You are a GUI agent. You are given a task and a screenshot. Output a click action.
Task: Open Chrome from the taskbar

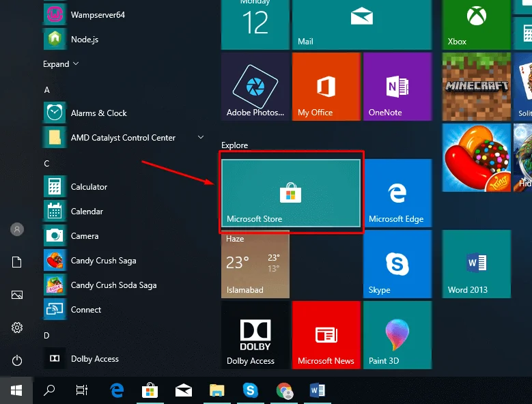point(284,390)
